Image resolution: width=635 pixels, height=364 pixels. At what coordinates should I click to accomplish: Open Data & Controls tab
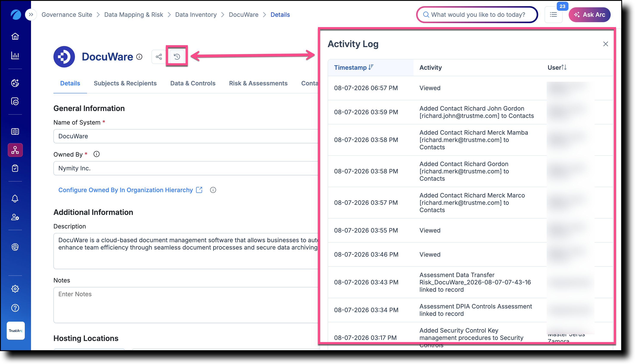[193, 83]
